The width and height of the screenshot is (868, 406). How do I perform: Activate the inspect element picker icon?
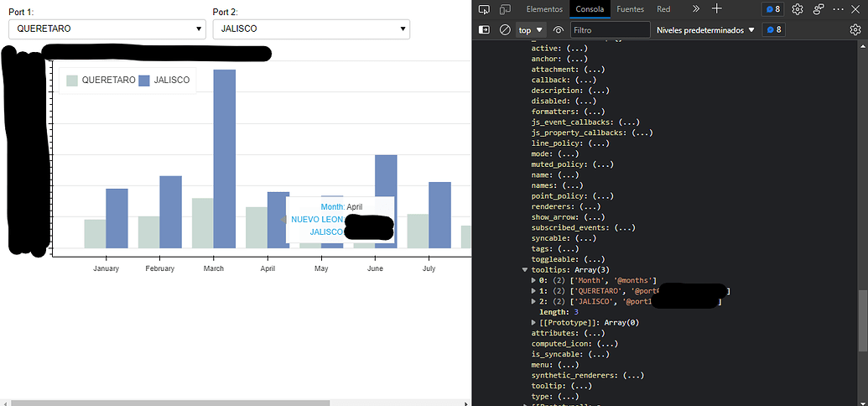point(485,9)
